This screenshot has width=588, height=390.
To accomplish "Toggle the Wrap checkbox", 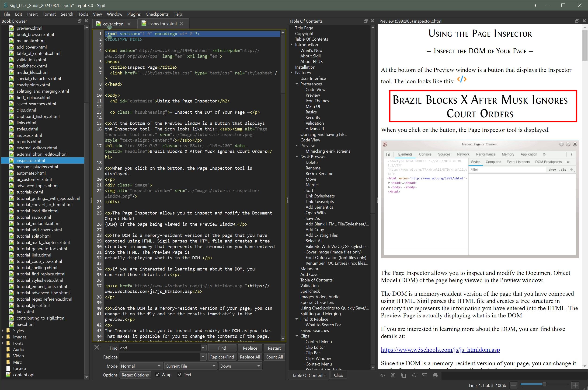I will pos(157,375).
